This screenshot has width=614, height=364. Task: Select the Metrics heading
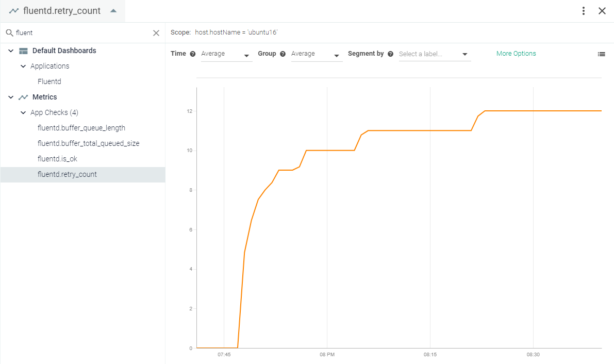coord(45,97)
